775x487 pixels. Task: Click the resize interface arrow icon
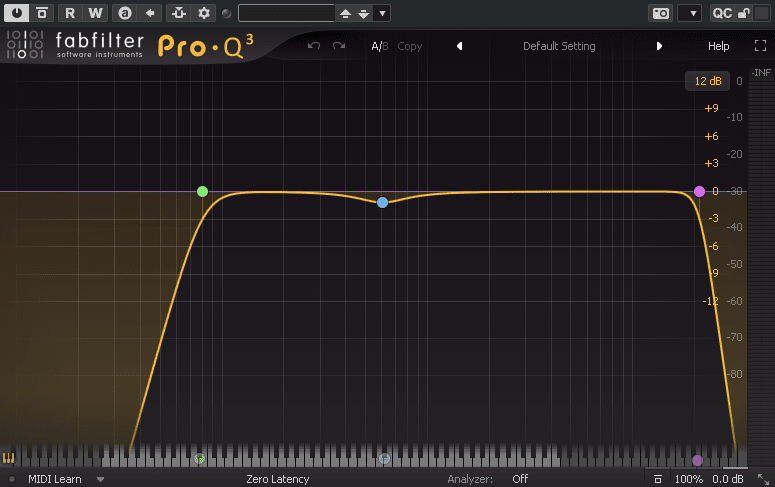coord(763,479)
